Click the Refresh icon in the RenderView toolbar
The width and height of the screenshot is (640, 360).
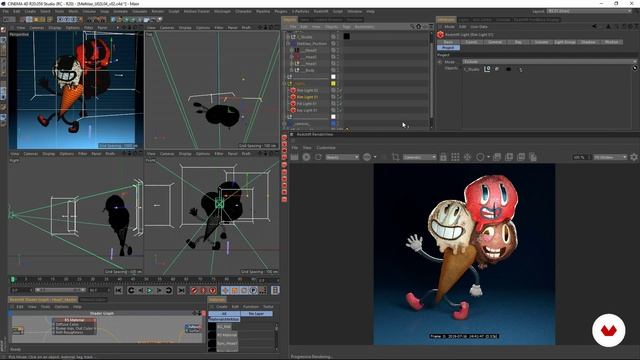pos(318,157)
